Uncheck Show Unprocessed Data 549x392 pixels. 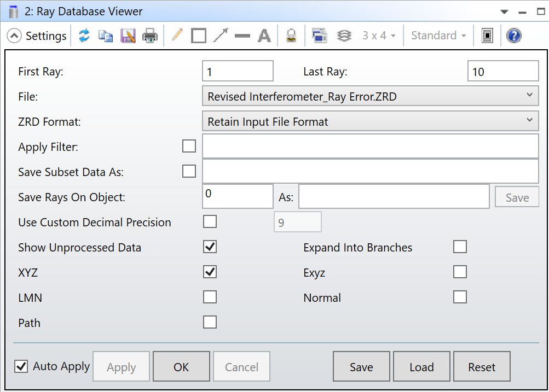210,247
